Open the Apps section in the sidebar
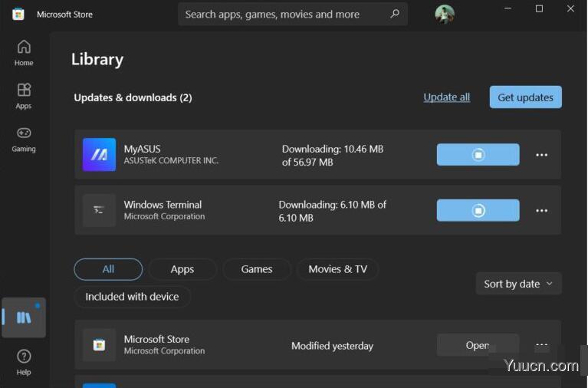The height and width of the screenshot is (388, 588). point(24,96)
